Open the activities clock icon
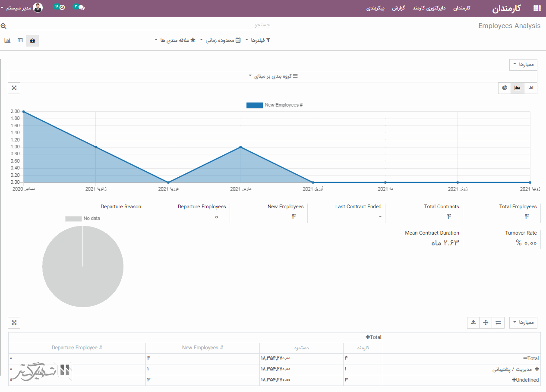 (61, 8)
